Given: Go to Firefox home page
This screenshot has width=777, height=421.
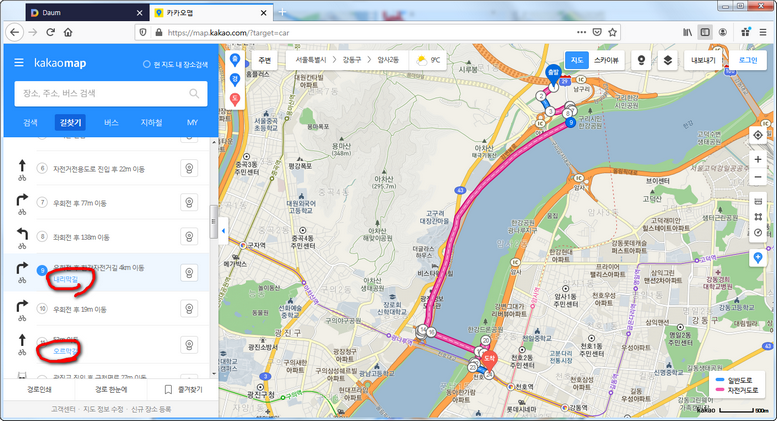Looking at the screenshot, I should 68,32.
